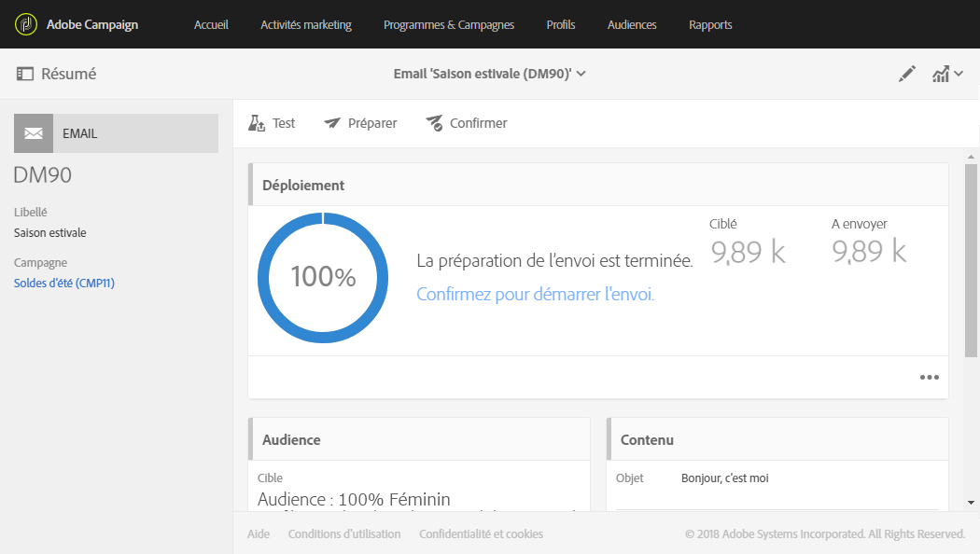Open the Activités marketing menu
The width and height of the screenshot is (980, 554).
306,25
